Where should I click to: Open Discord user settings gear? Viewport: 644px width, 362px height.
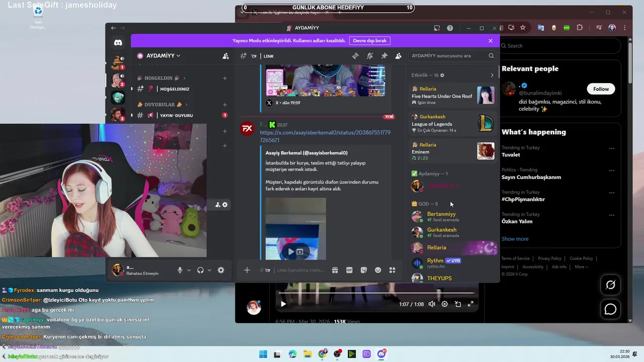pyautogui.click(x=221, y=270)
